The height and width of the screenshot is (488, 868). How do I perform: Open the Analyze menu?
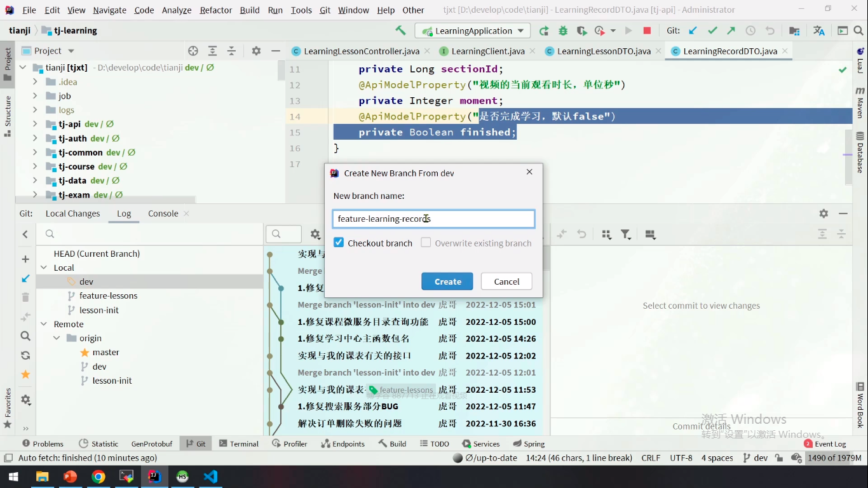(177, 10)
